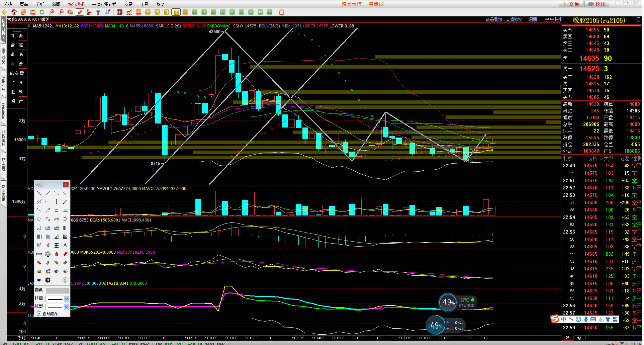Open the 颜色 color swatch
This screenshot has width=644, height=345.
57,290
